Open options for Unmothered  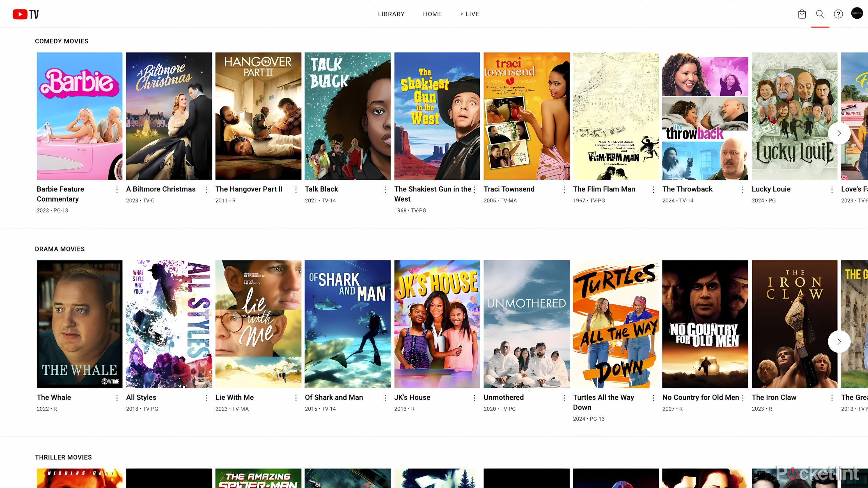[x=564, y=397]
